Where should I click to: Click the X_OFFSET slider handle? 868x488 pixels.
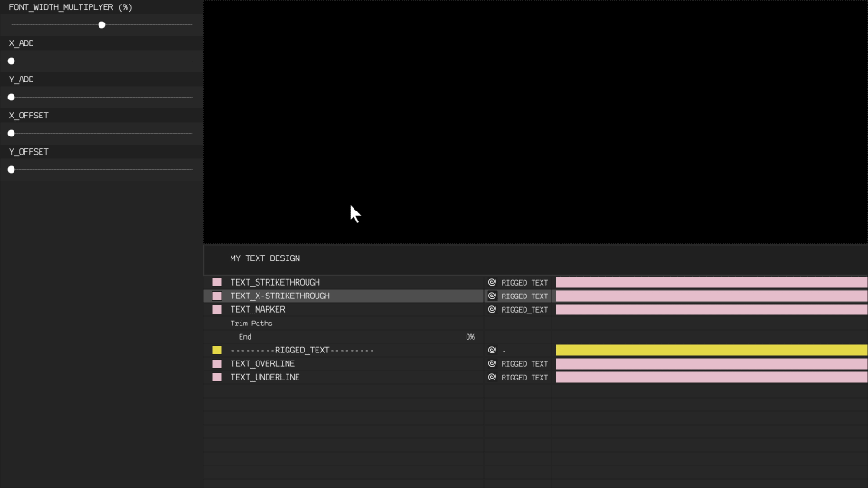click(11, 134)
